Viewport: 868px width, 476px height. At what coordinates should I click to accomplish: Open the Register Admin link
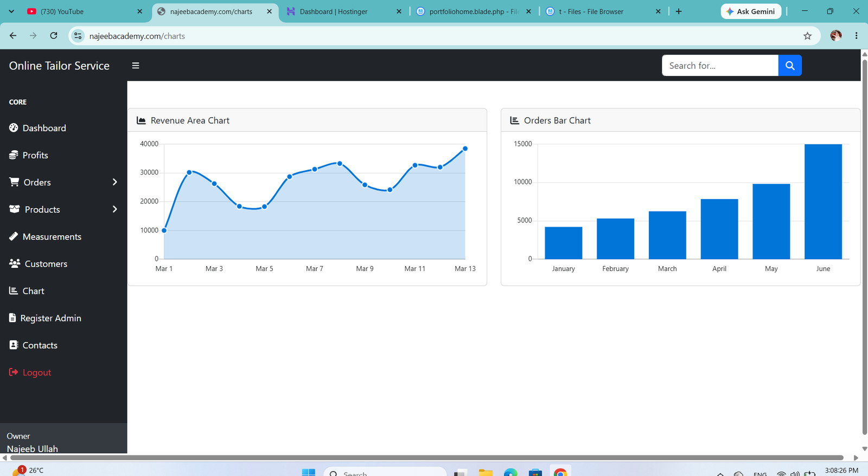click(x=51, y=318)
